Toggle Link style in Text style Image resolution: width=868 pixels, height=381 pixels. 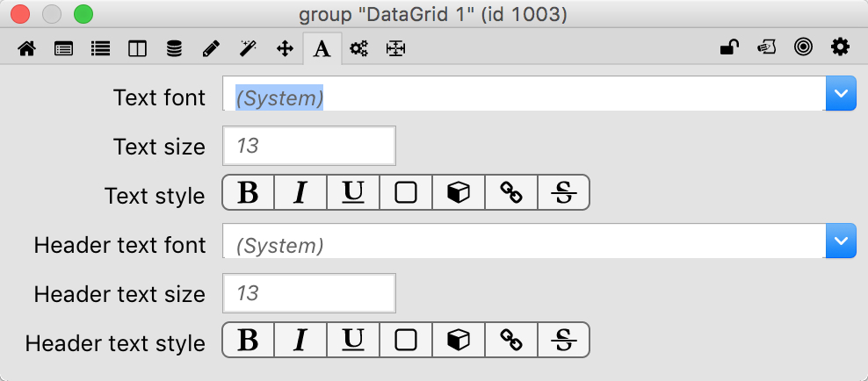click(511, 192)
